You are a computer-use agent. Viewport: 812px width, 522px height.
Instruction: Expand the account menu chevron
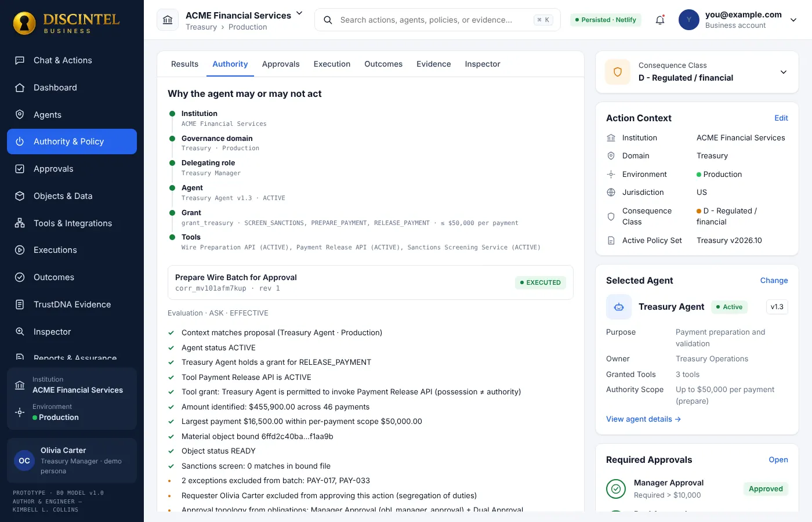point(793,20)
